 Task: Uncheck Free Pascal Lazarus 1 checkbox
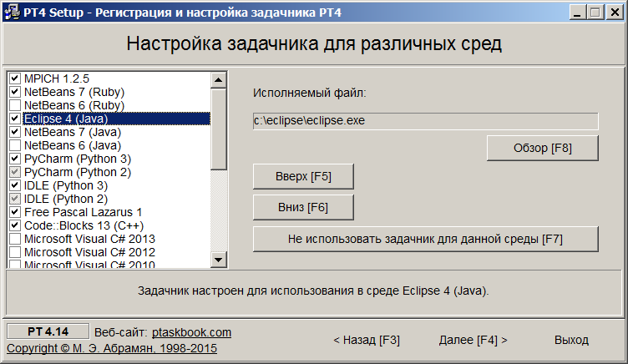(x=15, y=212)
